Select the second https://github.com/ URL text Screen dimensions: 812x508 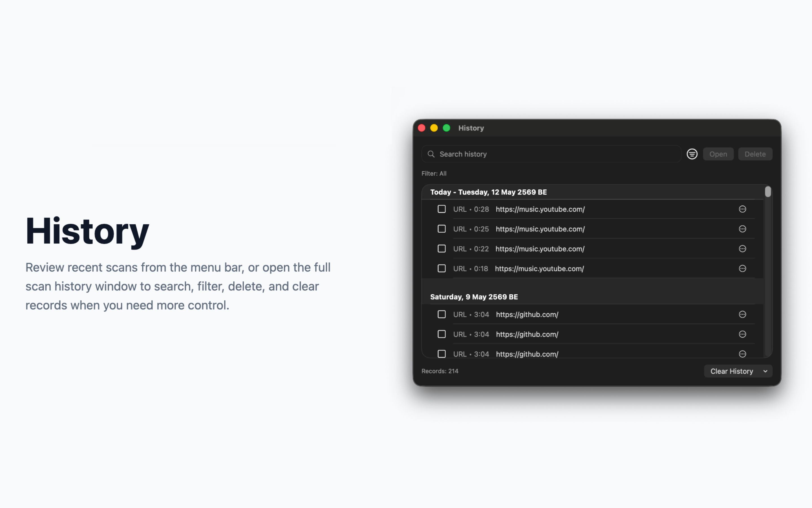point(527,334)
